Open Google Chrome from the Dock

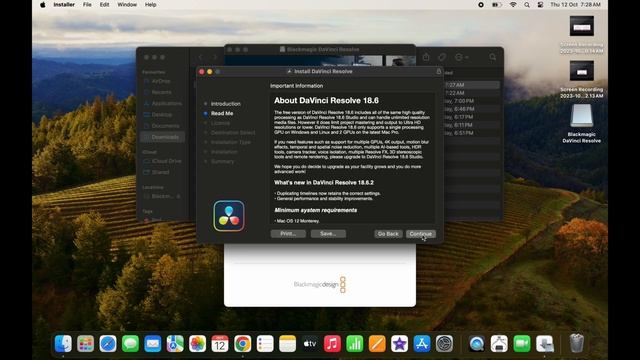coord(242,344)
